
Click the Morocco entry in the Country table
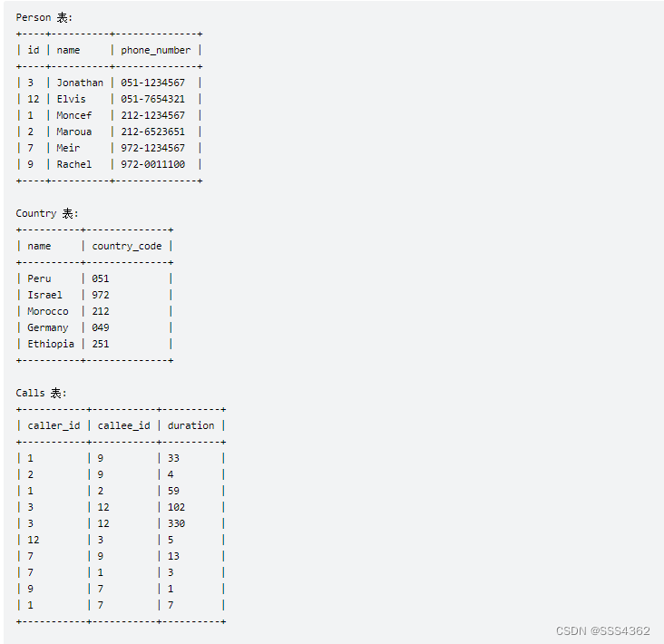47,311
